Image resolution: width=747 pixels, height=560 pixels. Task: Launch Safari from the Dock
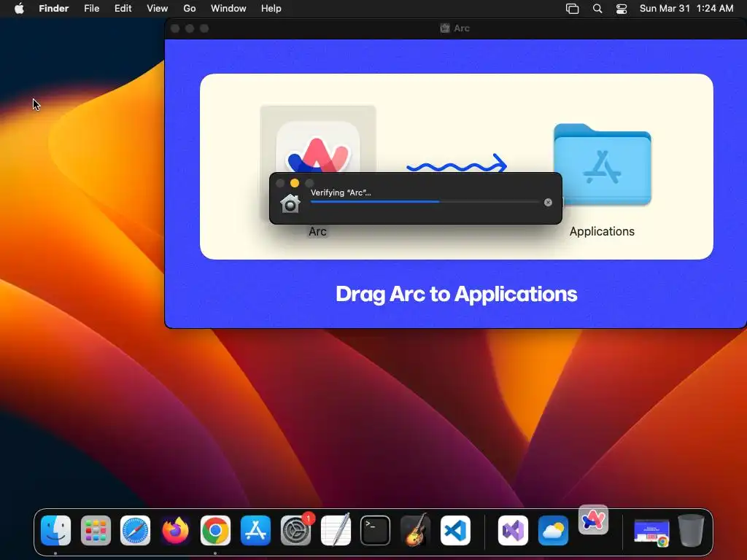[135, 531]
